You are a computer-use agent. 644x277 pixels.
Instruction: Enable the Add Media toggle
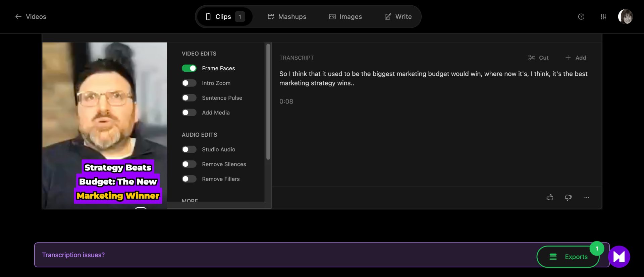click(x=189, y=113)
